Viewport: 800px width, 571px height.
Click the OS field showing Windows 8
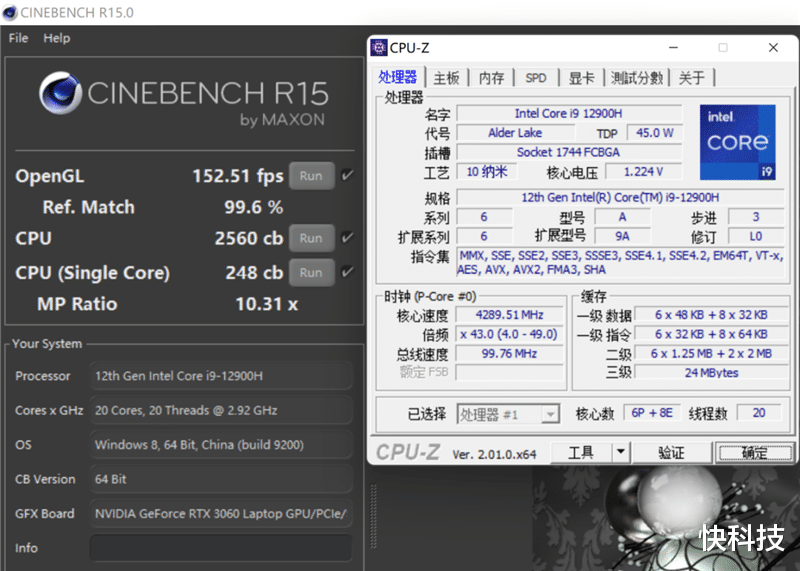tap(221, 444)
